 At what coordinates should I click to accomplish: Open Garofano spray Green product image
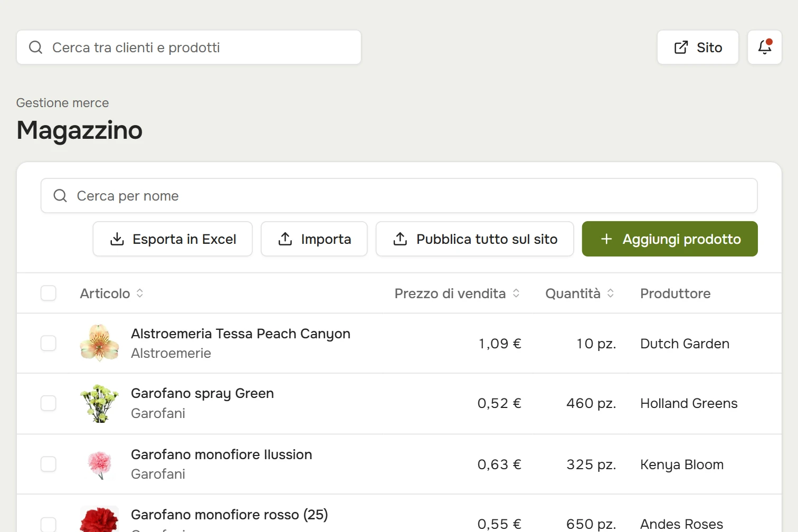[99, 403]
